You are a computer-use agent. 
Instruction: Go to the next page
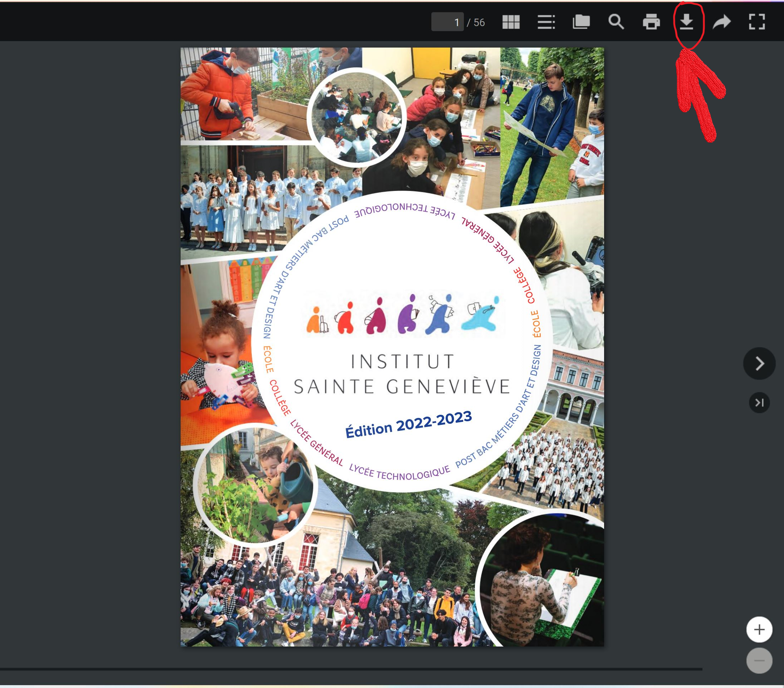click(x=759, y=363)
